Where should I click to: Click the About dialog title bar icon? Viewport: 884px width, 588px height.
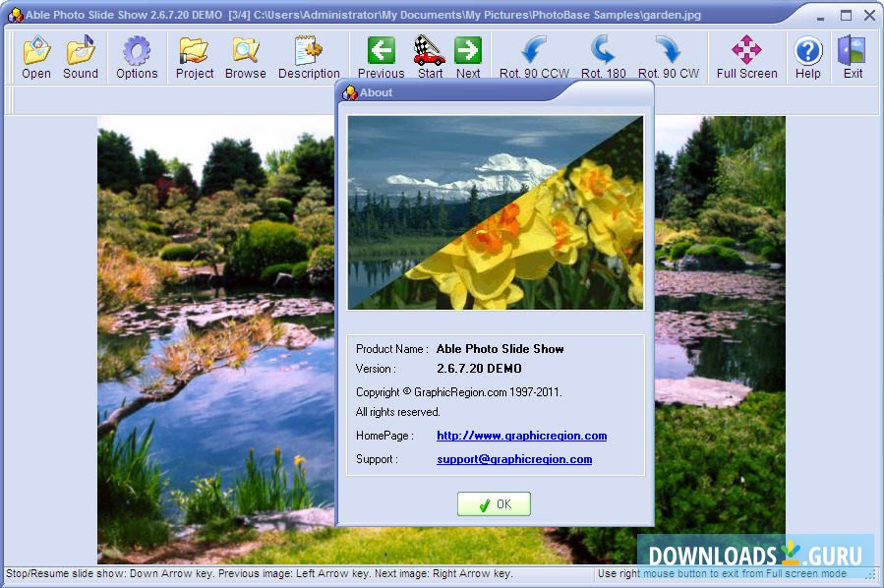pos(349,92)
